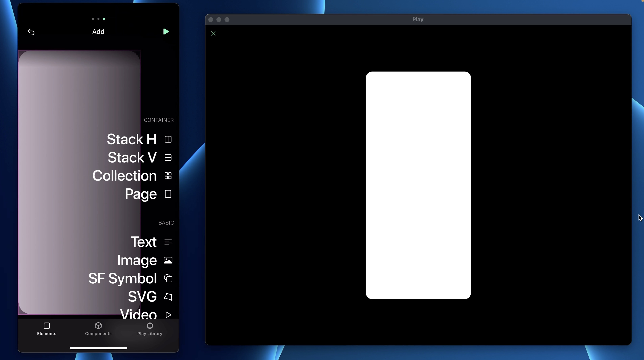Click the Page container icon

(x=168, y=194)
